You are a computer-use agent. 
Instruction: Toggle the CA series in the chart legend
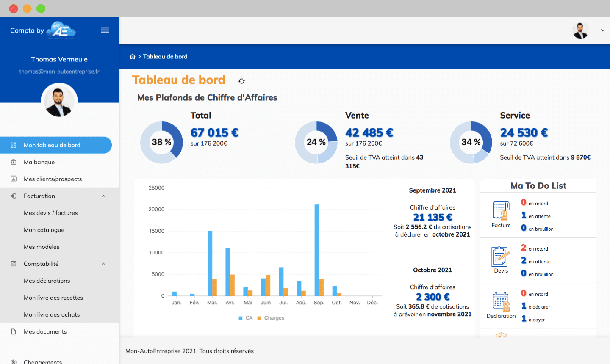246,317
